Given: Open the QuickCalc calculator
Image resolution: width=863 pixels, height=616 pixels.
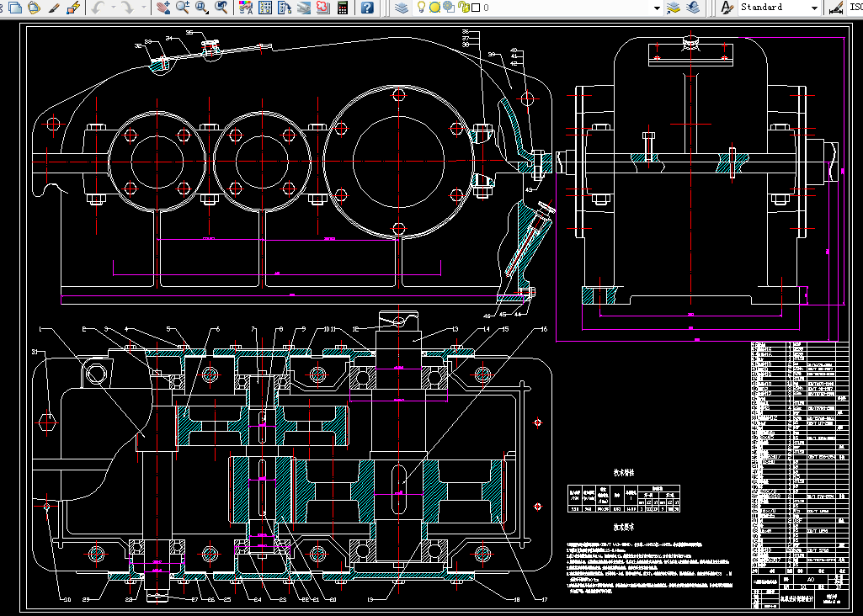Looking at the screenshot, I should coord(343,7).
